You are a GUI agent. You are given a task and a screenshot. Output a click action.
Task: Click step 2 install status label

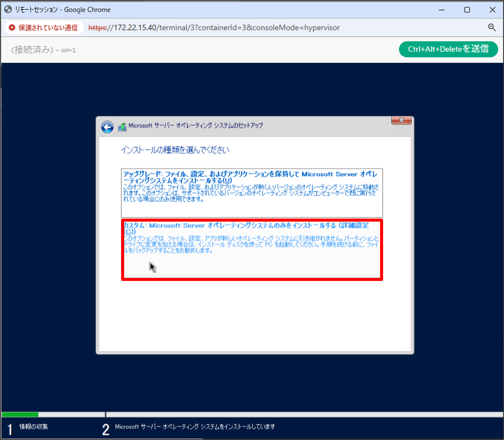point(195,427)
